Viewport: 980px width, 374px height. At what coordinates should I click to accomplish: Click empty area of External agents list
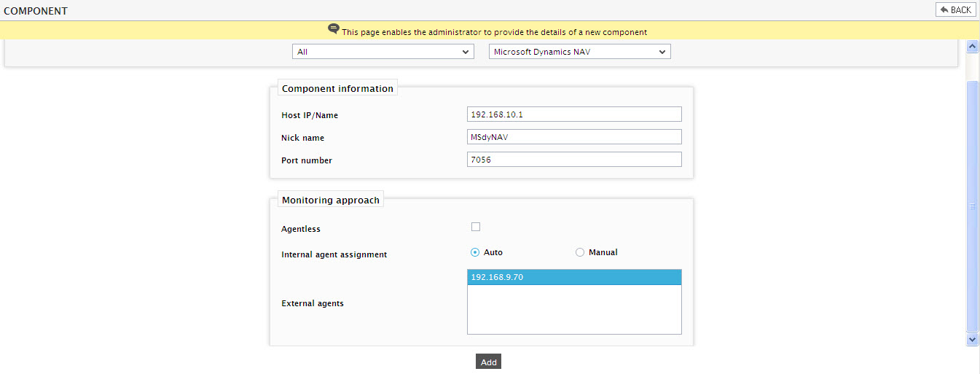point(574,309)
